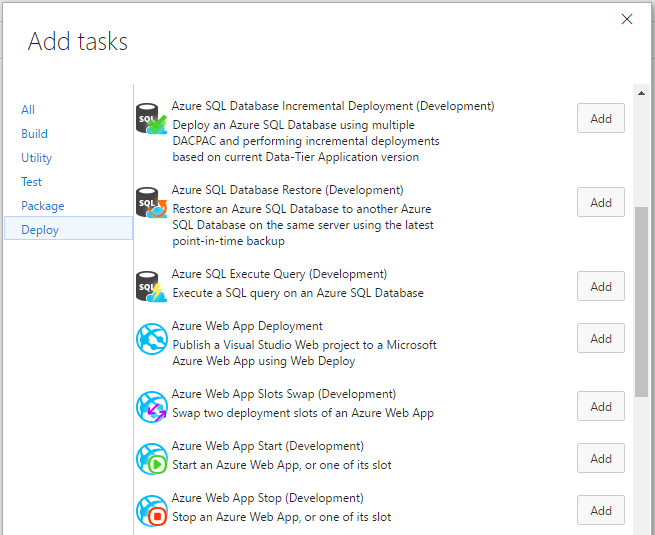Click 'Publish a Visual Studio Web project' description
655x535 pixels.
pyautogui.click(x=305, y=353)
